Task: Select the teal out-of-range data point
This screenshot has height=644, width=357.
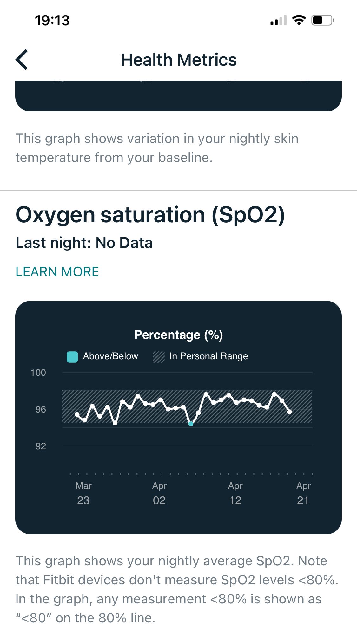Action: coord(191,424)
